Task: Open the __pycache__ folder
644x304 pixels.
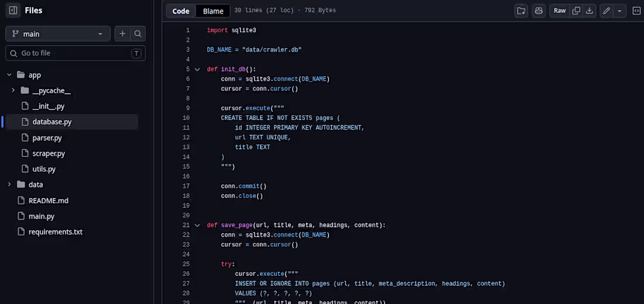Action: [52, 91]
